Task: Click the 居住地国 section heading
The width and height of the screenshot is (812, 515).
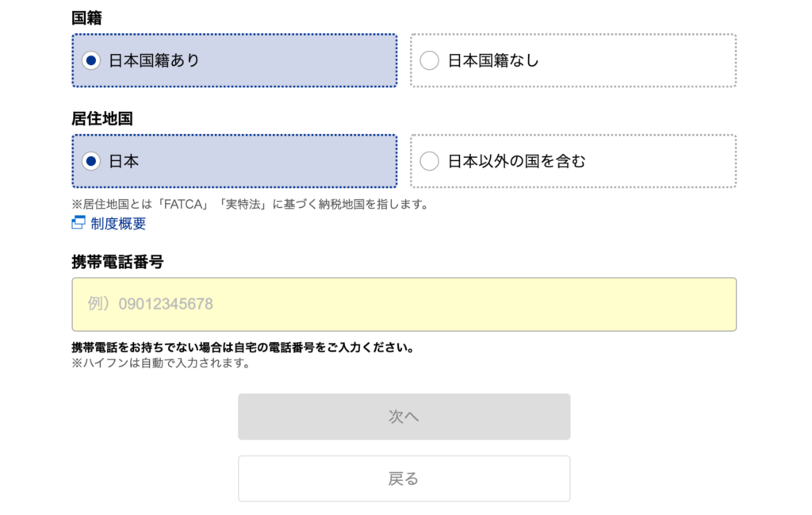Action: (101, 119)
